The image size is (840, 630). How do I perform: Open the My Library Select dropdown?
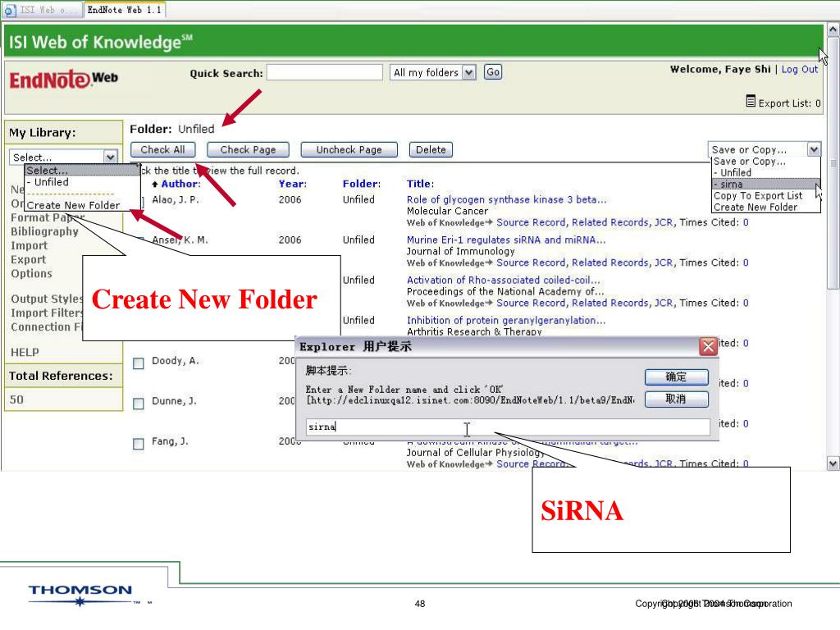tap(111, 157)
